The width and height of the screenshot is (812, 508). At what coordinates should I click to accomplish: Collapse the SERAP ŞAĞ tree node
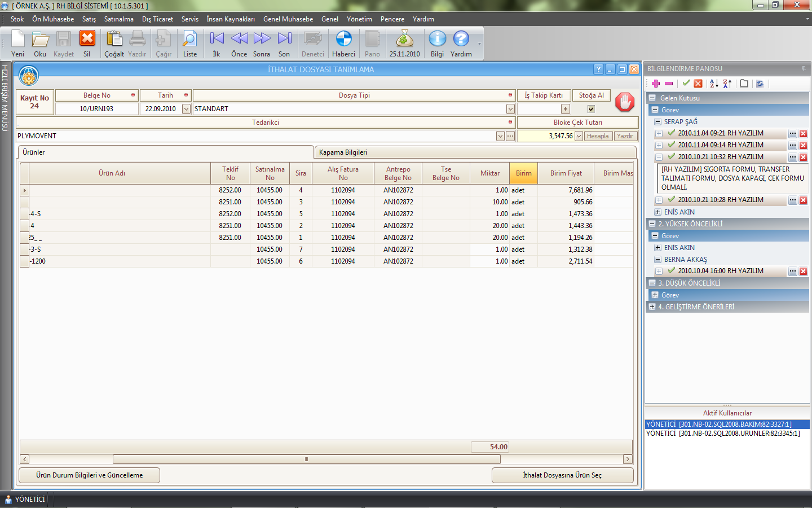click(657, 122)
